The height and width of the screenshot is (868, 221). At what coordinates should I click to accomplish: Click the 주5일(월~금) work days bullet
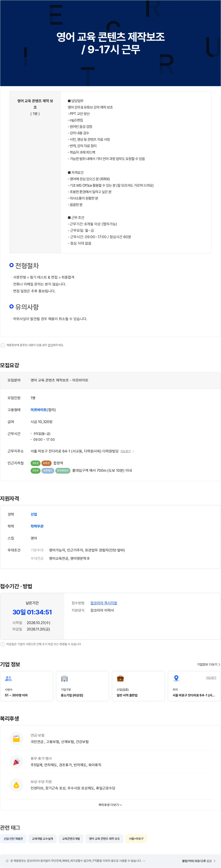pyautogui.click(x=42, y=434)
